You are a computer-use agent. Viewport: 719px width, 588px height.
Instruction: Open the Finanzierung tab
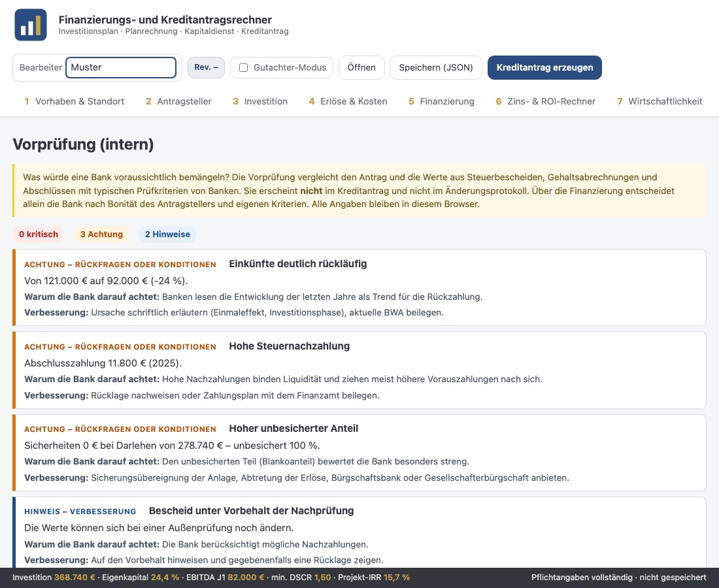[442, 101]
